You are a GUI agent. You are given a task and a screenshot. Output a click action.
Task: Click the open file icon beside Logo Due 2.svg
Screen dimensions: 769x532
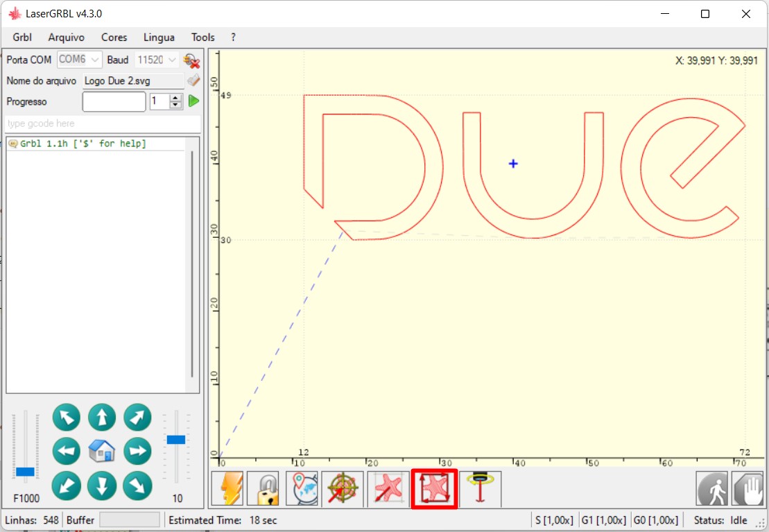(193, 80)
